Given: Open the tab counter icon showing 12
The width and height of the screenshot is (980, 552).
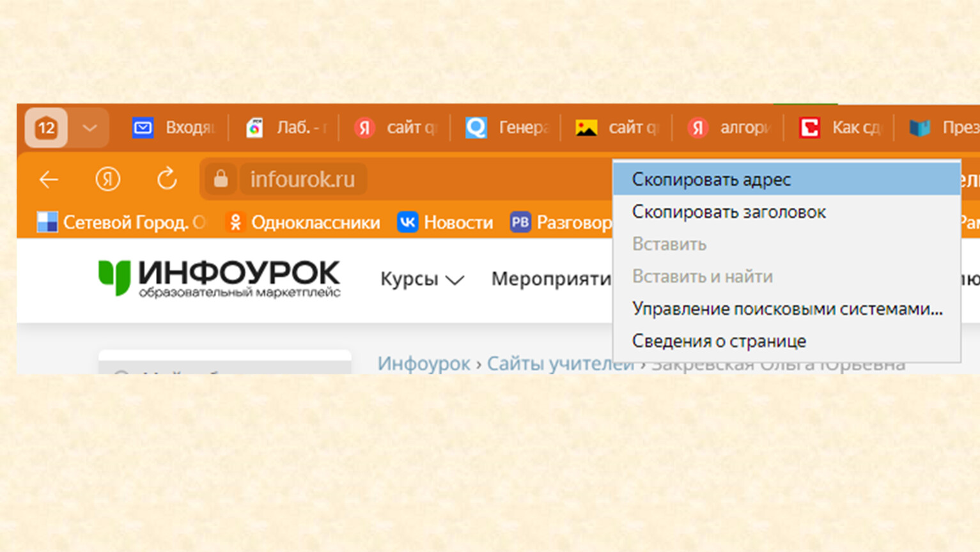Looking at the screenshot, I should (x=46, y=128).
